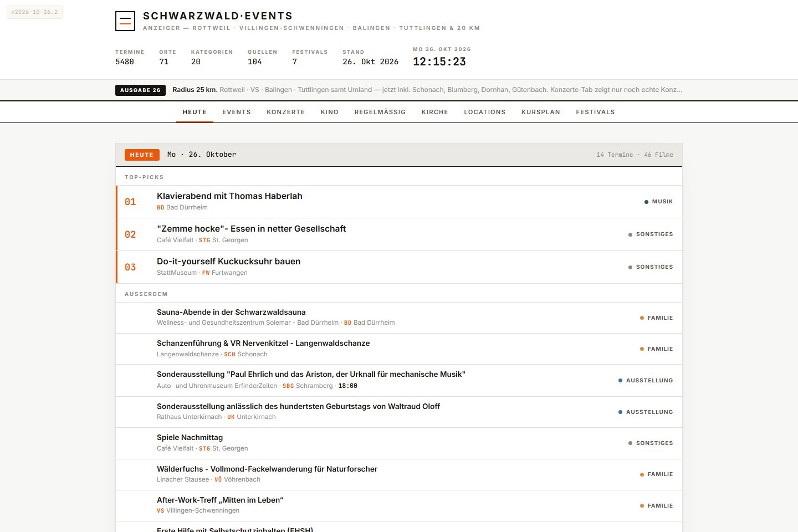Click the Ausgabe 26 badge
This screenshot has height=532, width=798.
140,90
